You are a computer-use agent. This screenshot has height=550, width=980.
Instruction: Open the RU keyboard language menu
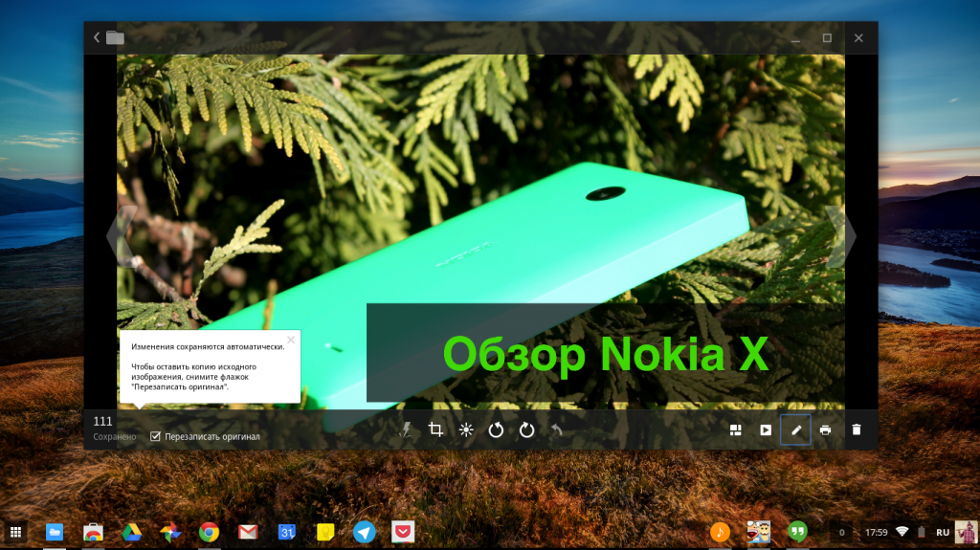pos(943,532)
